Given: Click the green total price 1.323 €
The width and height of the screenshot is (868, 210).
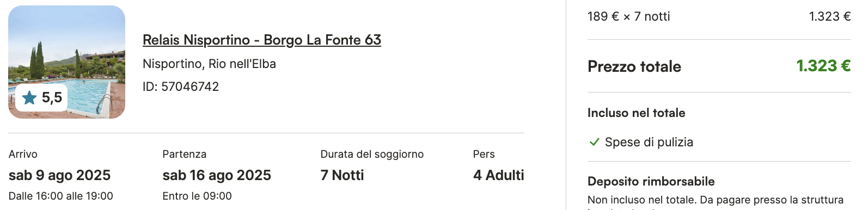Looking at the screenshot, I should (823, 66).
